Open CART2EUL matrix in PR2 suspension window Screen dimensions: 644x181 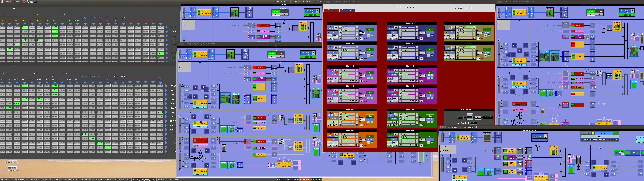(x=230, y=54)
